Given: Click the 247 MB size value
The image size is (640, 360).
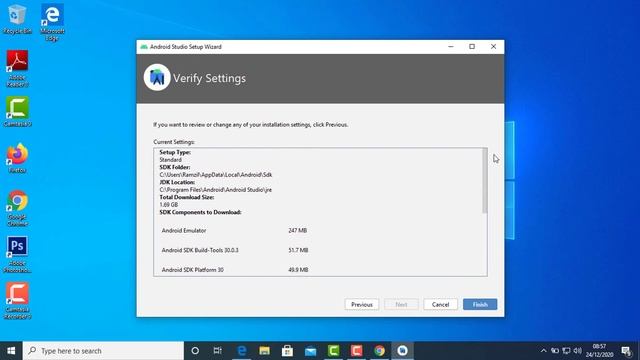Looking at the screenshot, I should (x=298, y=231).
